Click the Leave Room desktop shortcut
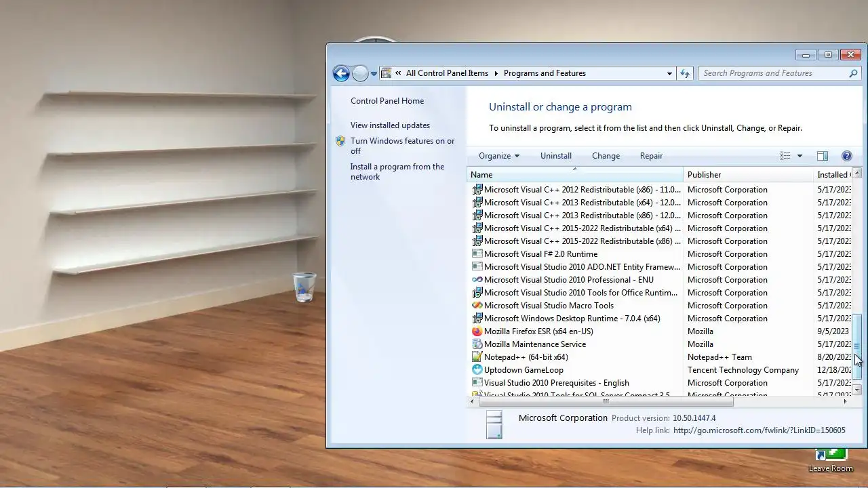Image resolution: width=868 pixels, height=488 pixels. (x=831, y=461)
